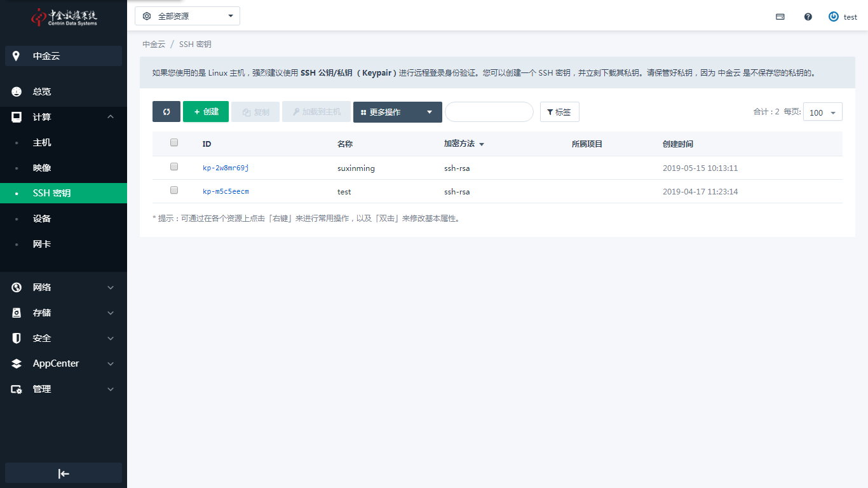Click the Contrin Data Systems logo
Image resolution: width=868 pixels, height=488 pixels.
pyautogui.click(x=64, y=17)
